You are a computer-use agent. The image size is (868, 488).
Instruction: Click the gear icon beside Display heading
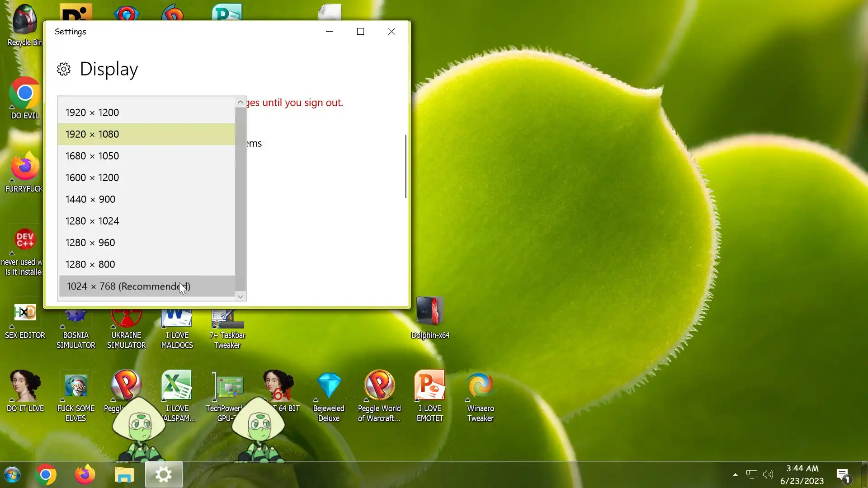click(64, 69)
